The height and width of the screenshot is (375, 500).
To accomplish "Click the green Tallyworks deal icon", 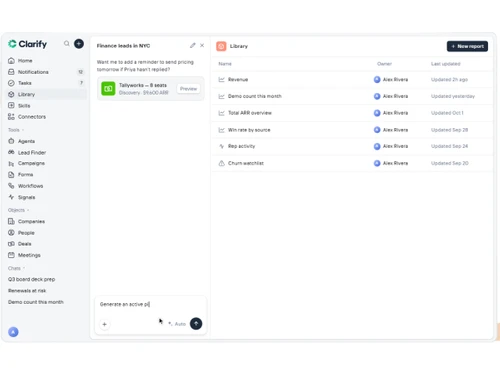I will (108, 89).
